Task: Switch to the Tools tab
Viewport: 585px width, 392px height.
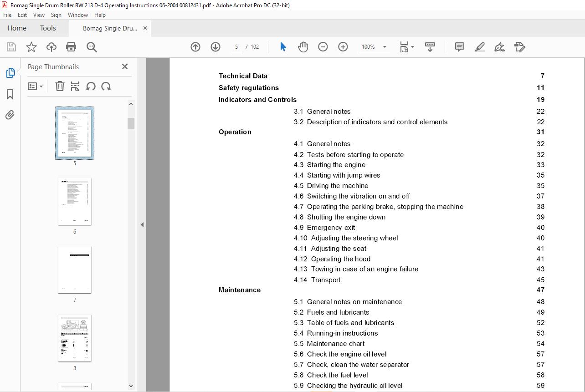Action: point(48,28)
